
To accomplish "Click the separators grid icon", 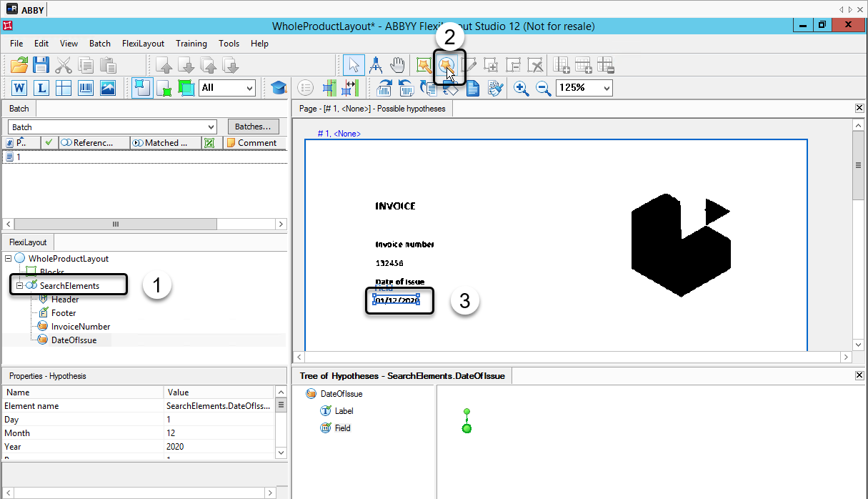I will [x=64, y=88].
